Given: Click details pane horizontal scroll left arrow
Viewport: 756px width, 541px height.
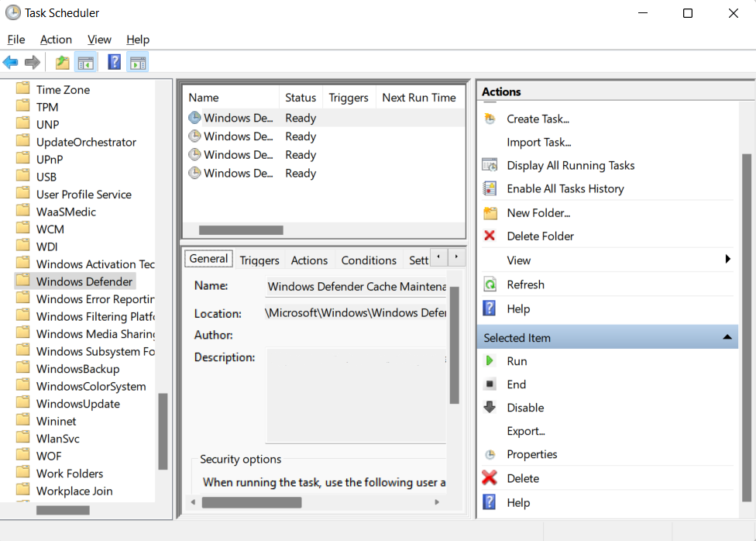Looking at the screenshot, I should click(194, 502).
